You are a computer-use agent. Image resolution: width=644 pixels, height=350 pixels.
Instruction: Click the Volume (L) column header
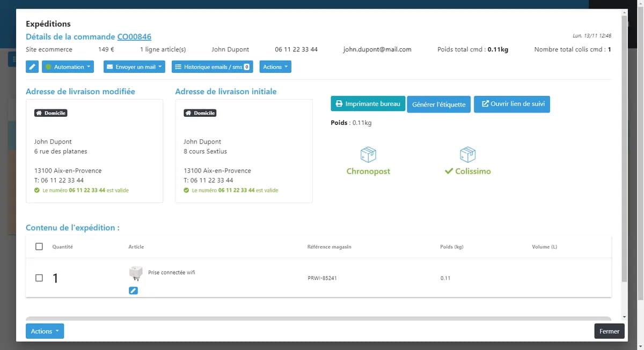click(x=545, y=247)
